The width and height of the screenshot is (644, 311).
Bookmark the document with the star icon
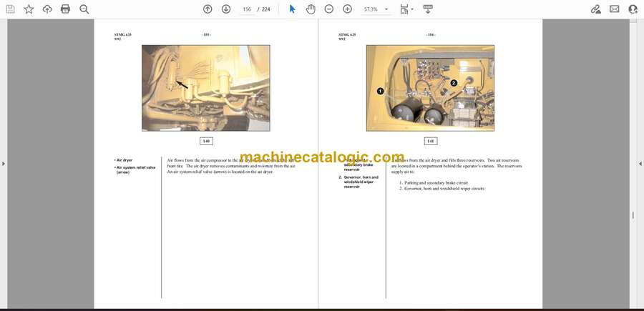(29, 9)
